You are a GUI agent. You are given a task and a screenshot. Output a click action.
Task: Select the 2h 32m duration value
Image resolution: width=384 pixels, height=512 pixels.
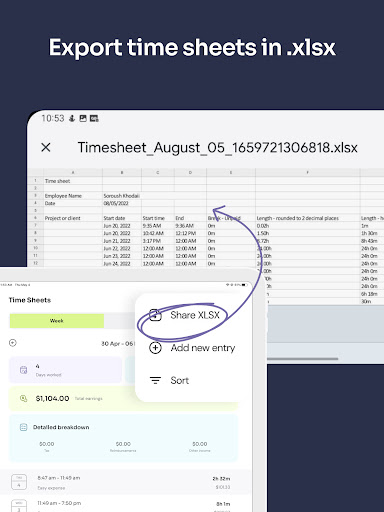click(x=221, y=478)
